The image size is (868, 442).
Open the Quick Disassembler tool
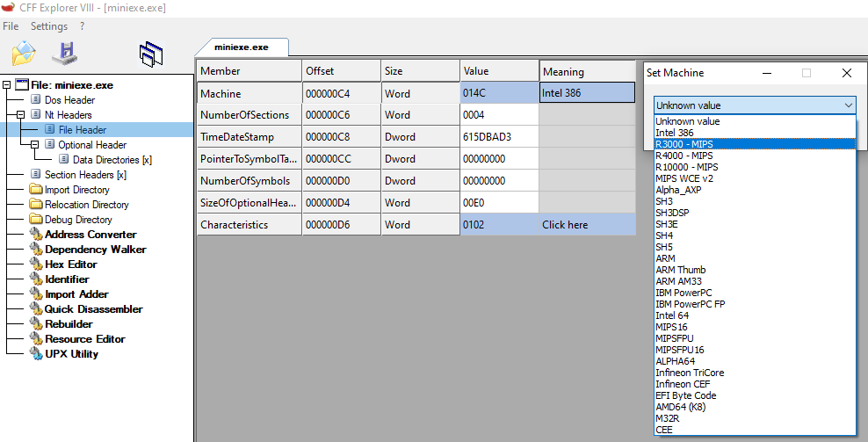click(93, 309)
